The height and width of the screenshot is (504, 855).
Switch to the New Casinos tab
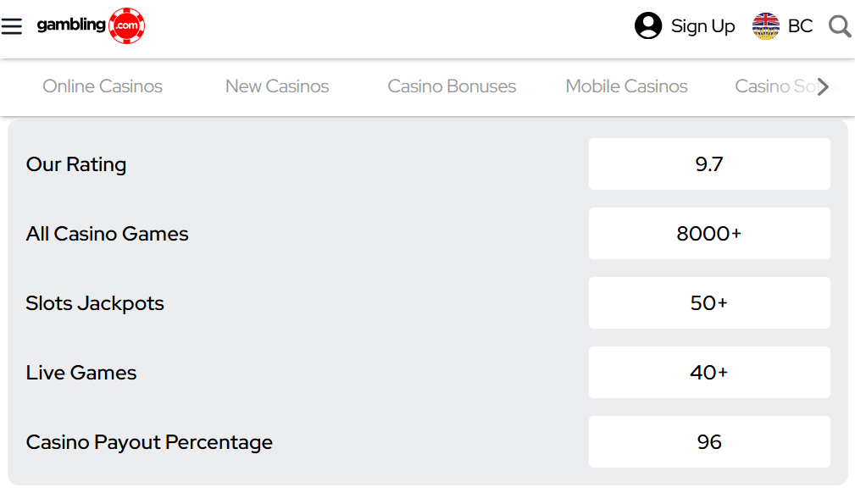coord(277,86)
